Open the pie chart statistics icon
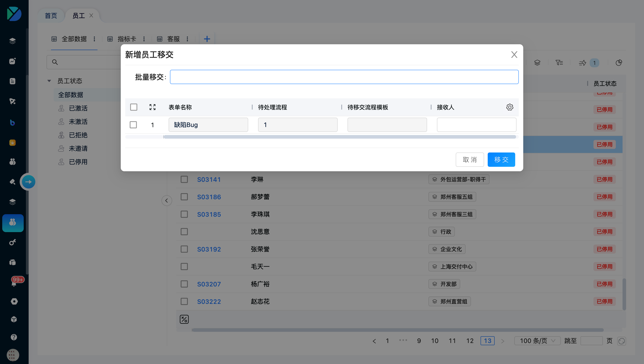644x364 pixels. pyautogui.click(x=619, y=63)
